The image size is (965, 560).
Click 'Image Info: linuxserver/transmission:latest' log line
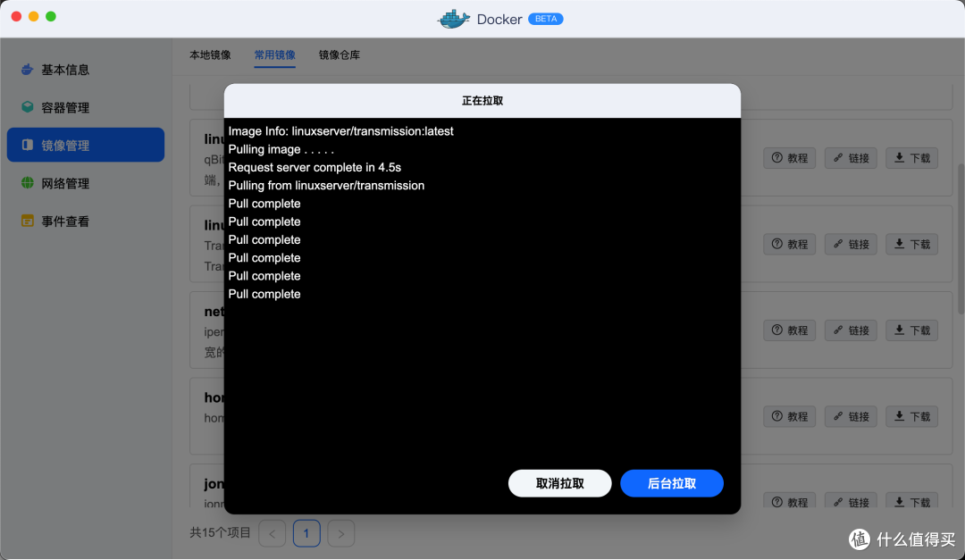point(341,131)
